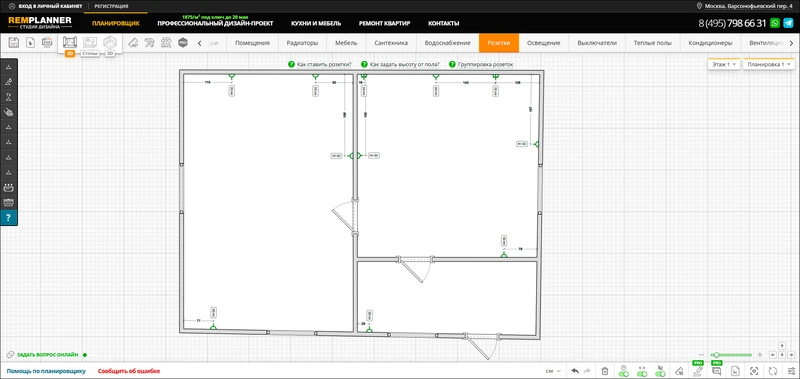This screenshot has width=800, height=379.
Task: Pan the canvas left with the left arrow
Action: click(772, 355)
